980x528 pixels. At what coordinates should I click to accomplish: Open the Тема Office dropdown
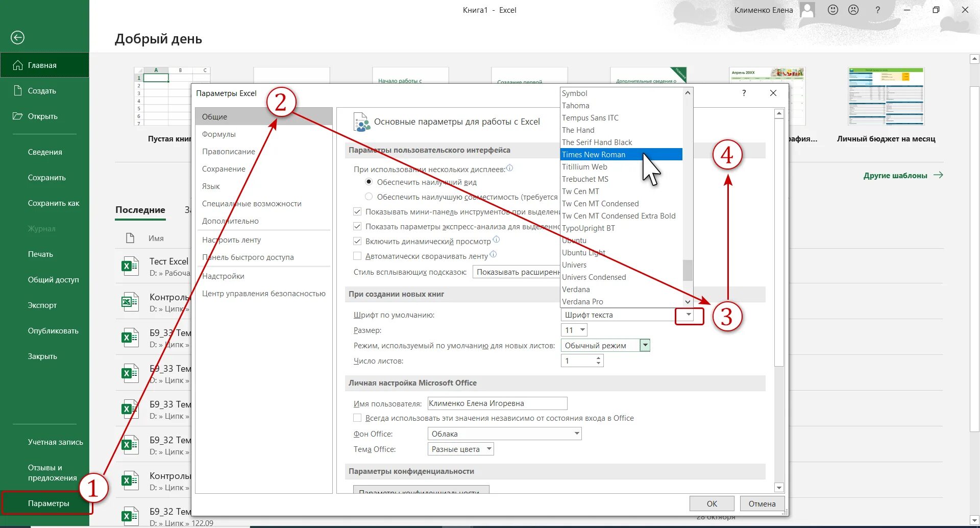(x=460, y=449)
